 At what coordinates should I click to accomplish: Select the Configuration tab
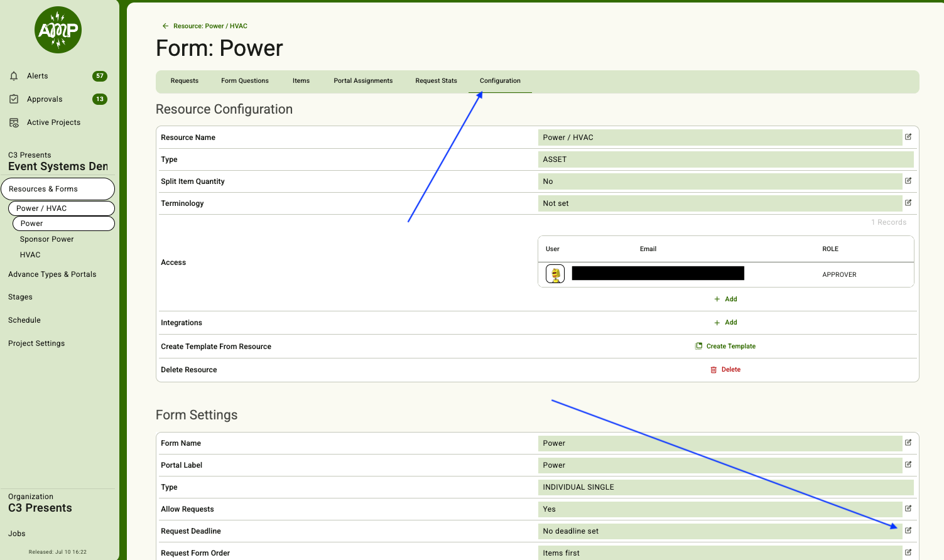[x=500, y=81]
